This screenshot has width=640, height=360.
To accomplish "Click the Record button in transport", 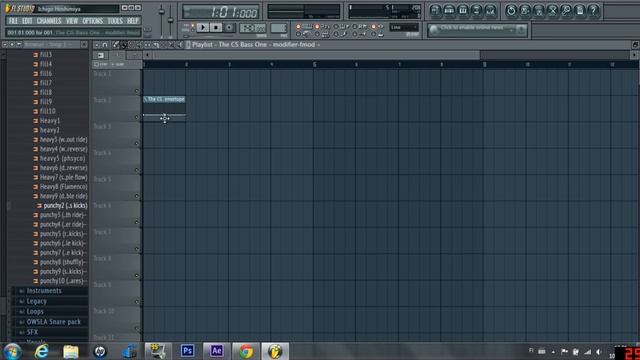I will point(229,27).
